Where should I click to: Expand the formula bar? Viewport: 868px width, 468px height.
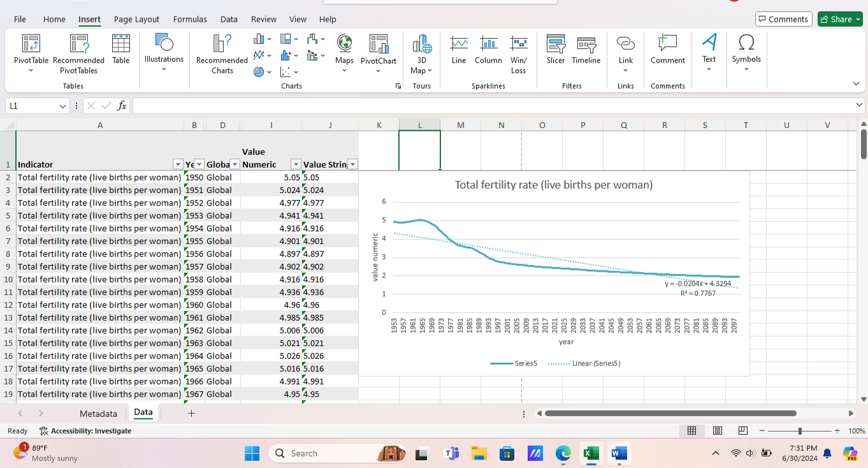click(860, 105)
